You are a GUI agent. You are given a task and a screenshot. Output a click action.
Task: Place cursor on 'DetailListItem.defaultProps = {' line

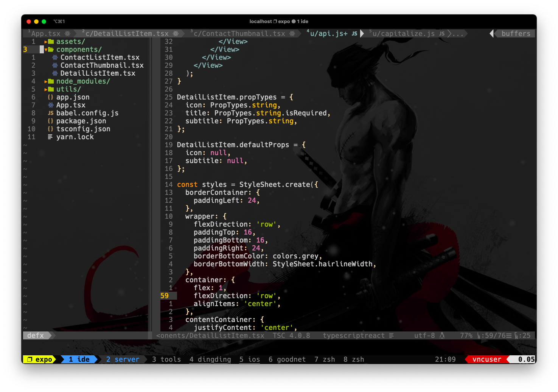(241, 145)
